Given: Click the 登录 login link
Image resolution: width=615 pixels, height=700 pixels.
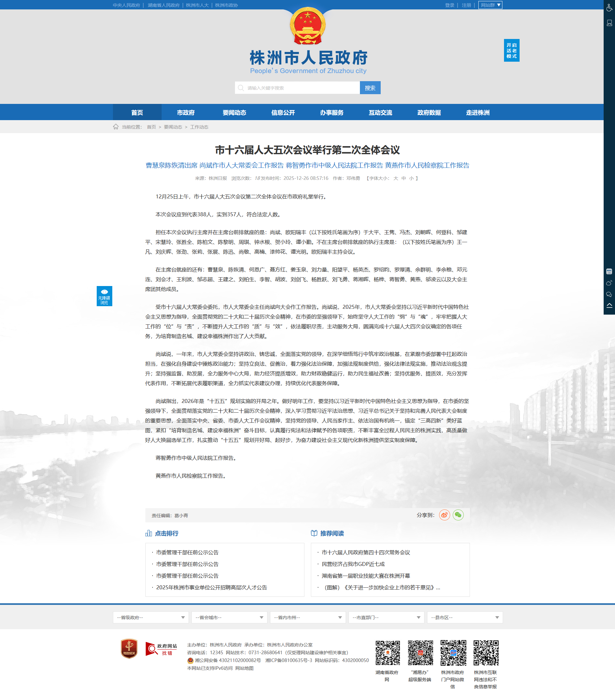Looking at the screenshot, I should tap(449, 5).
